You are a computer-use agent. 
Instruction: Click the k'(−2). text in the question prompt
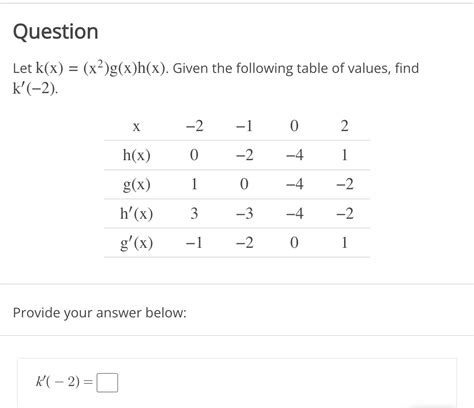point(35,89)
